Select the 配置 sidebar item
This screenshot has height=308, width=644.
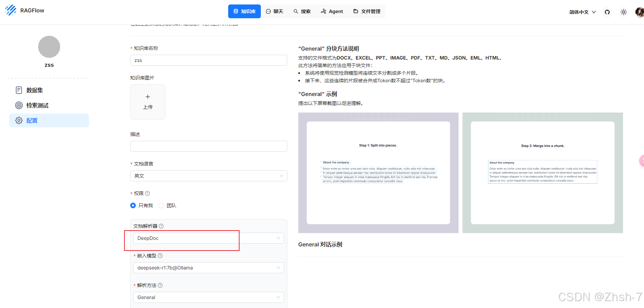click(49, 120)
